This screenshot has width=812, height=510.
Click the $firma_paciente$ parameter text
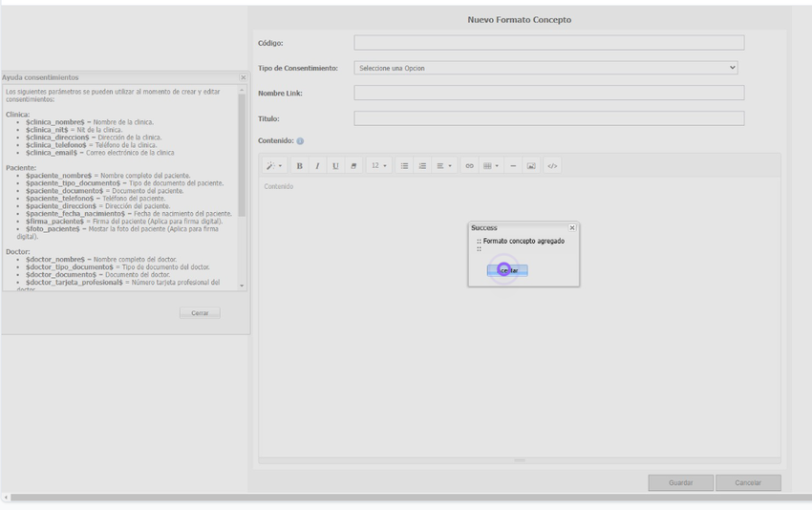tap(54, 221)
